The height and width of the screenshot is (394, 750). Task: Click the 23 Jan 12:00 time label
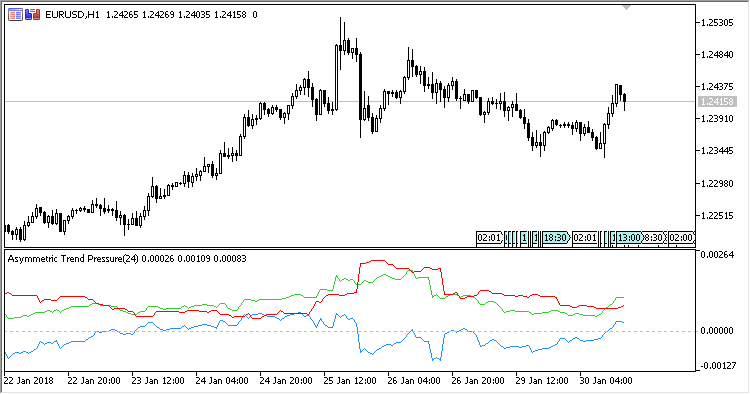point(158,381)
